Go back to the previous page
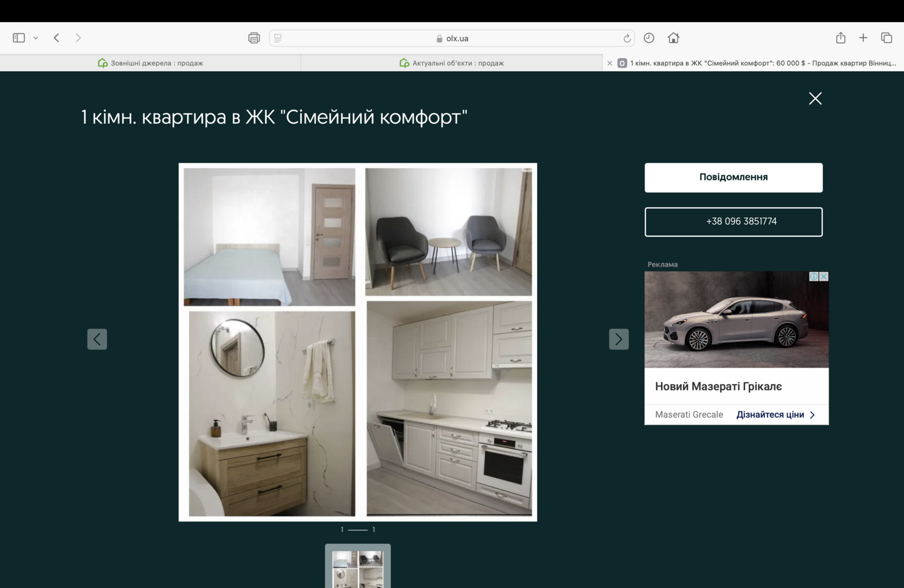This screenshot has width=904, height=588. [56, 38]
